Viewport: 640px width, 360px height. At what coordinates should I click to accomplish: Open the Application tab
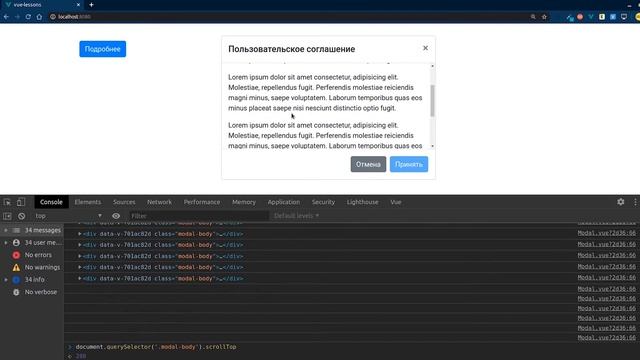pyautogui.click(x=284, y=202)
